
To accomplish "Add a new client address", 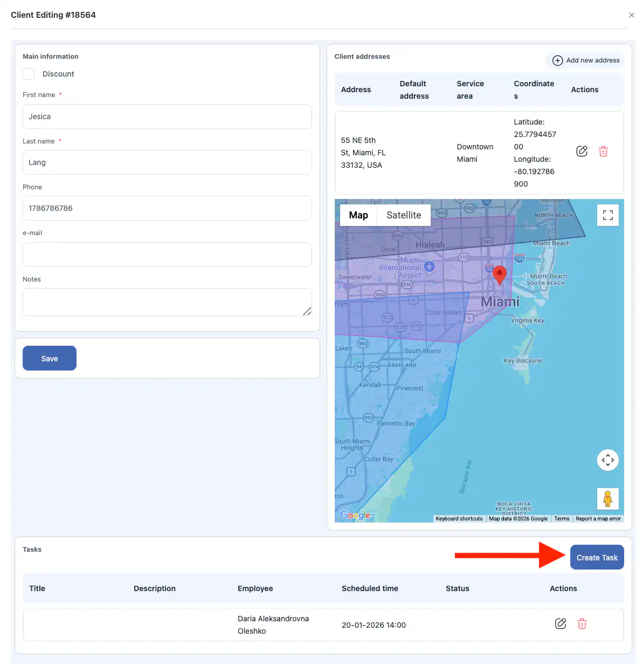I will [x=585, y=60].
